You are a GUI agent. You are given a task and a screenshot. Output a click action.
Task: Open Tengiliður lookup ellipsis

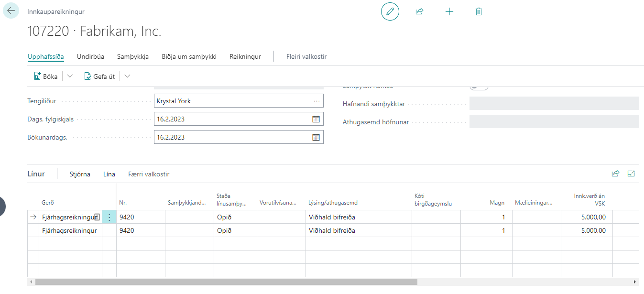point(317,101)
